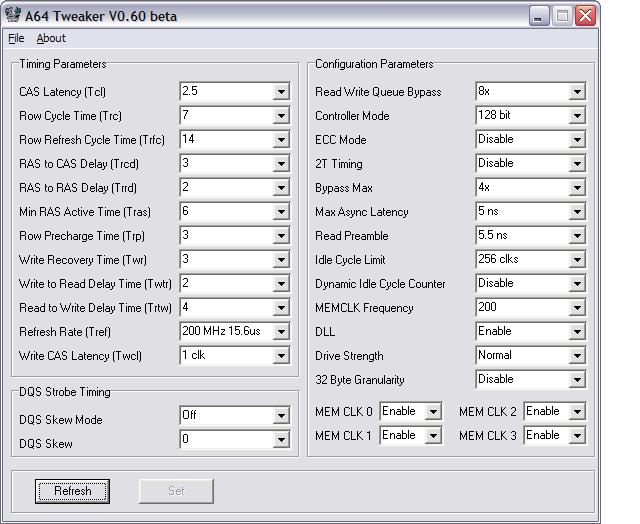The width and height of the screenshot is (640, 524).
Task: Expand the CAS Latency (Tcl) dropdown
Action: (281, 91)
